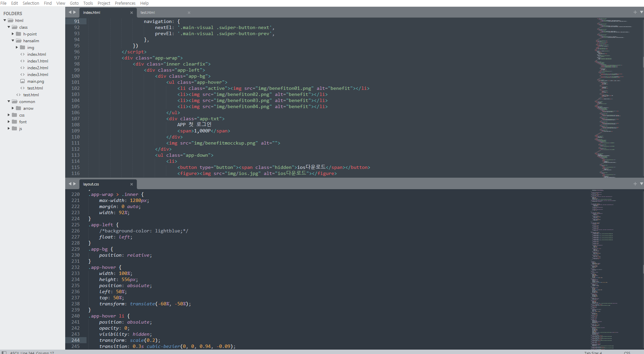
Task: Click the 'FOLDERS' sidebar heading
Action: [13, 14]
